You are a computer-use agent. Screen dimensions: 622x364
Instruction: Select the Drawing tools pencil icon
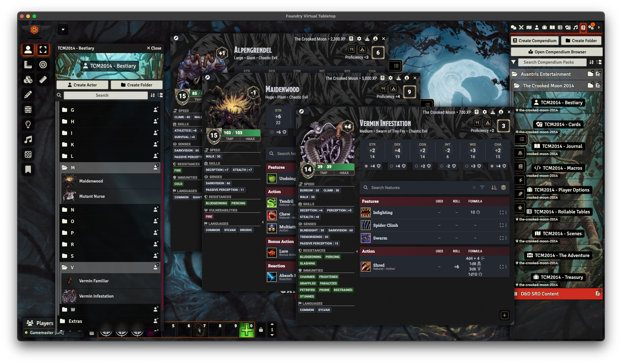tap(28, 95)
